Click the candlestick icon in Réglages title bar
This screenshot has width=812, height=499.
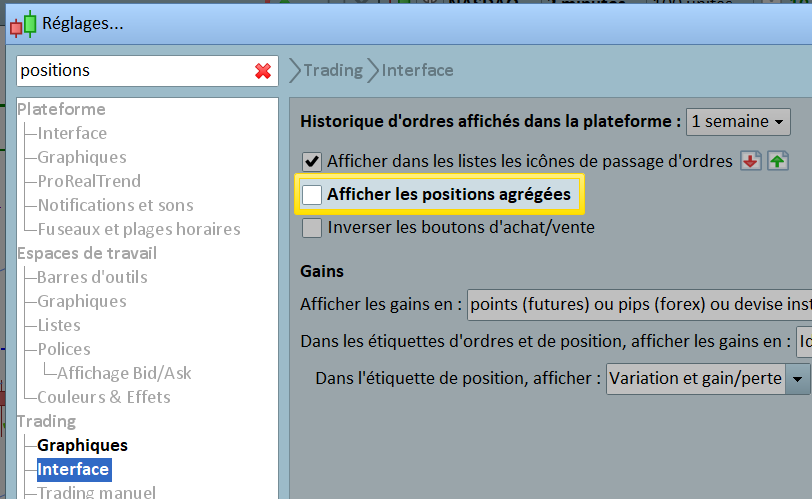(x=23, y=24)
